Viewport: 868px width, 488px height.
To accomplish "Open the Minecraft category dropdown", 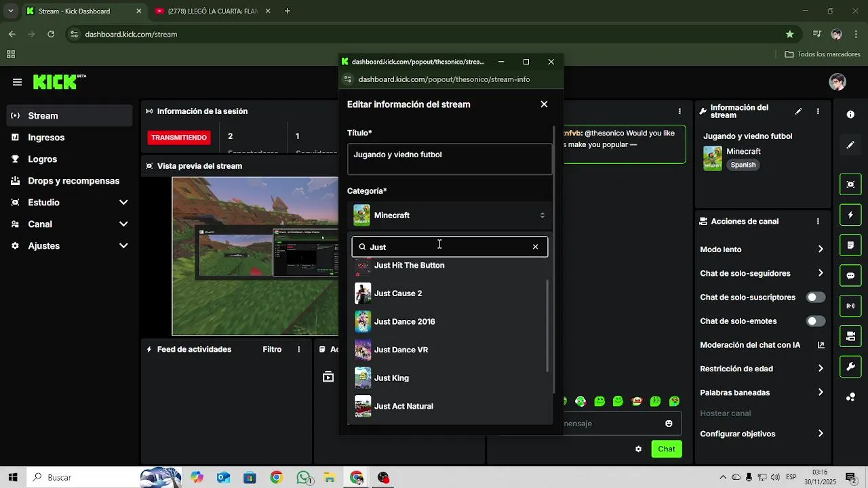I will point(450,216).
